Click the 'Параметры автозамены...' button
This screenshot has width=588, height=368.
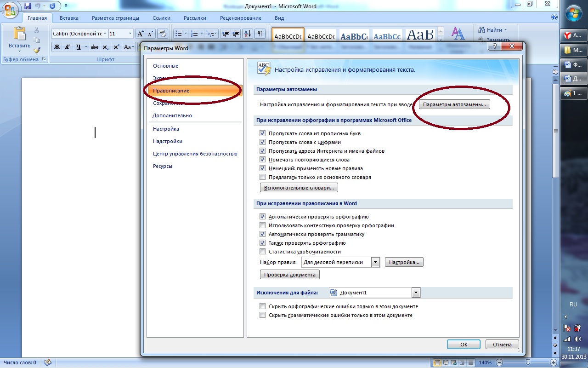(454, 104)
